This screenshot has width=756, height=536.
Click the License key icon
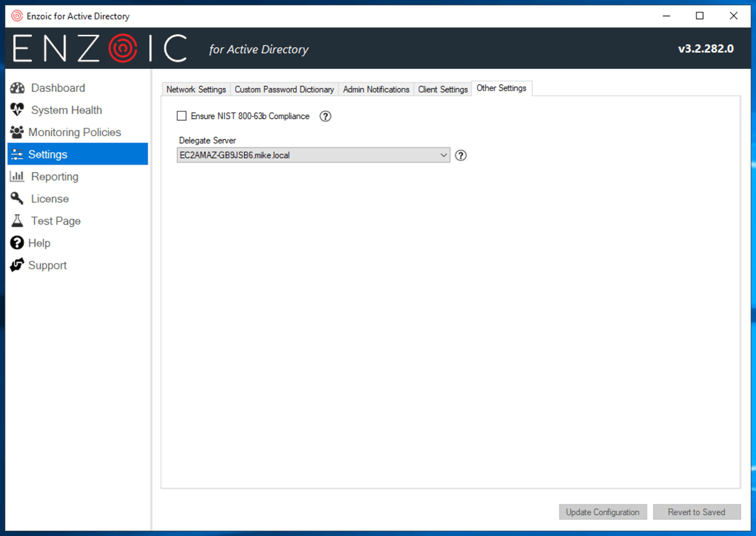(x=17, y=199)
